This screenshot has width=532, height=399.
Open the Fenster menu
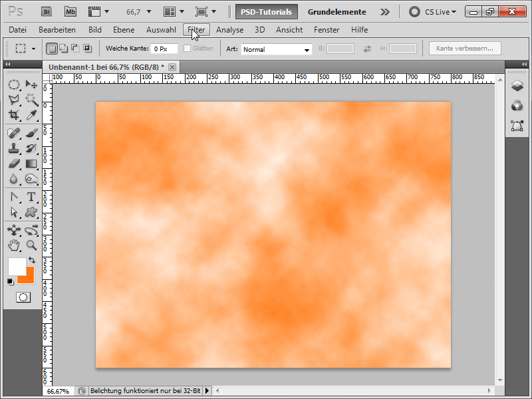pyautogui.click(x=327, y=30)
